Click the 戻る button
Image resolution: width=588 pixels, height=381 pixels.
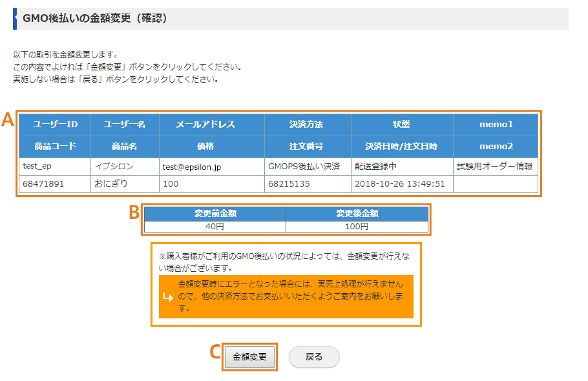(x=314, y=356)
